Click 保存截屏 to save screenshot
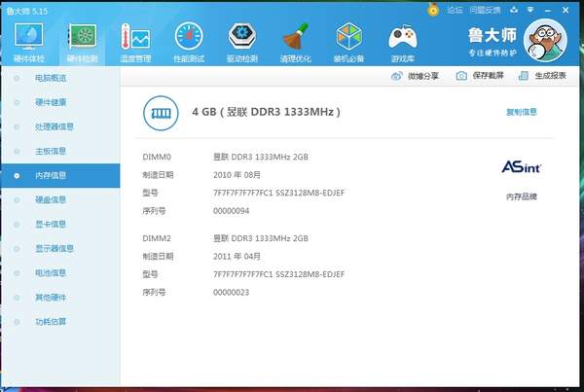 point(480,76)
